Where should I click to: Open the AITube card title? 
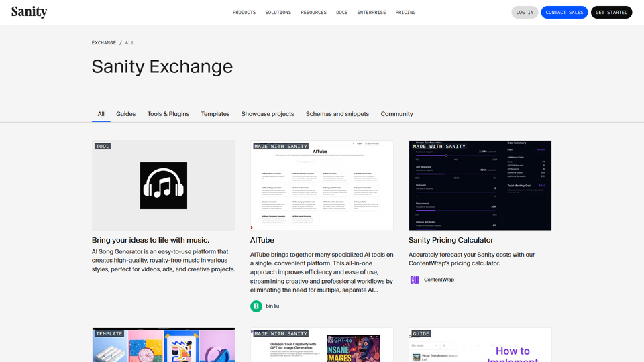pyautogui.click(x=262, y=240)
